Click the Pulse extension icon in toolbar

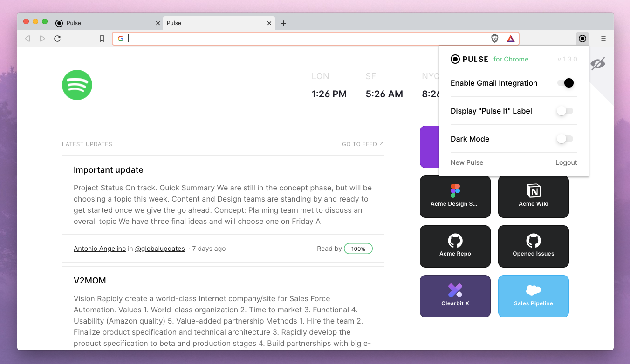pos(582,39)
